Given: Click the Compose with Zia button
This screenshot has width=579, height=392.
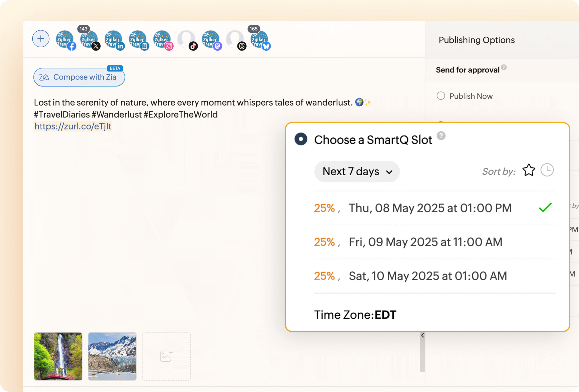Looking at the screenshot, I should pyautogui.click(x=79, y=77).
